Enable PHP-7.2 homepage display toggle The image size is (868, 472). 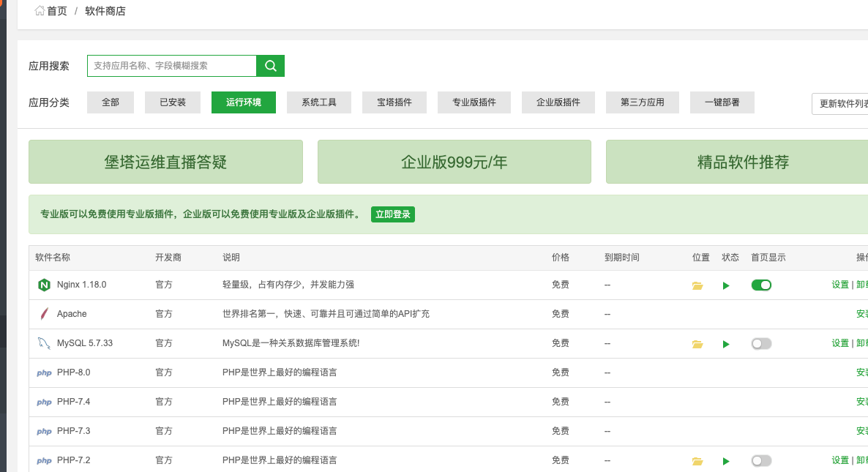(x=761, y=460)
